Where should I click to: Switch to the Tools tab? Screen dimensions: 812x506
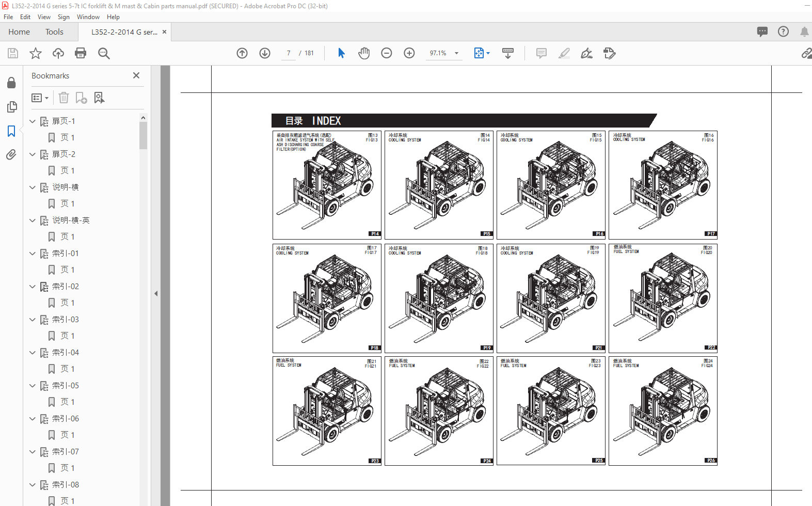[x=54, y=32]
